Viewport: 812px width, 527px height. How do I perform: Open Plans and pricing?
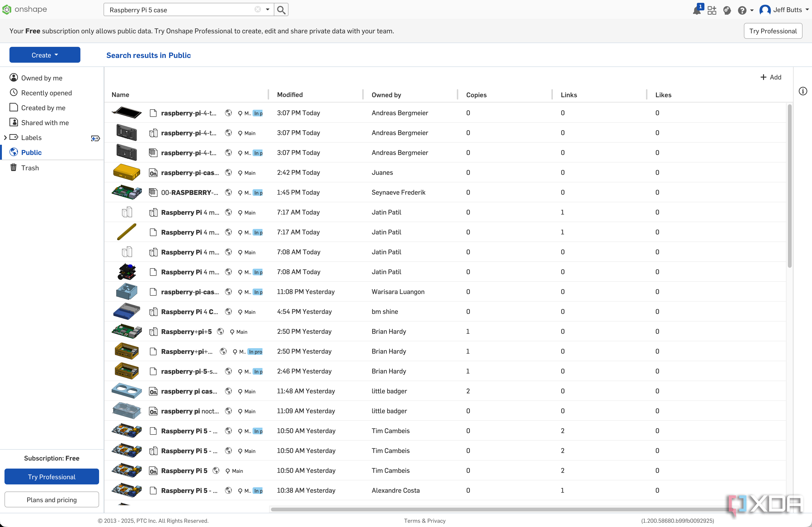pos(52,500)
